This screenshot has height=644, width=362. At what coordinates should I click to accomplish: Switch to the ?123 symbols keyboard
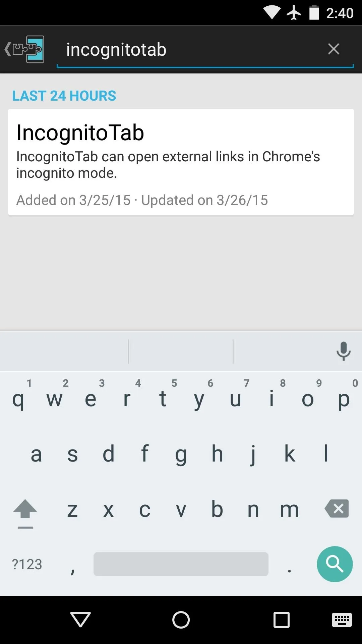coord(27,564)
